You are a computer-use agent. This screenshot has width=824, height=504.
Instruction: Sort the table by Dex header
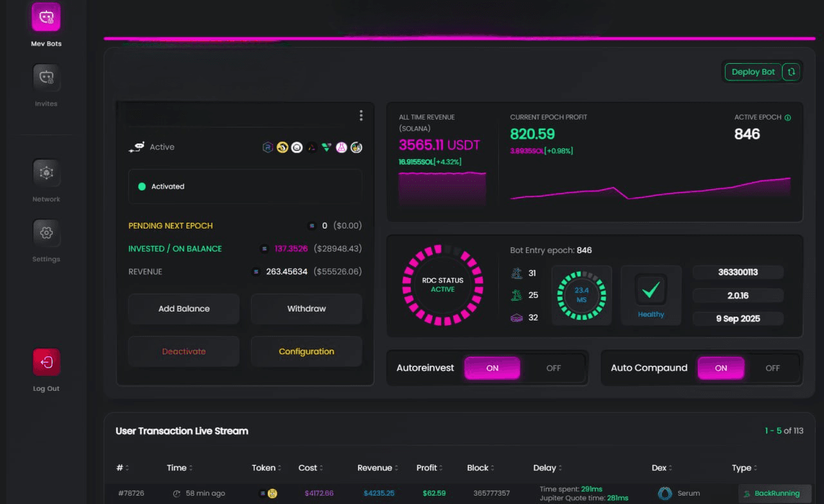[x=662, y=468]
